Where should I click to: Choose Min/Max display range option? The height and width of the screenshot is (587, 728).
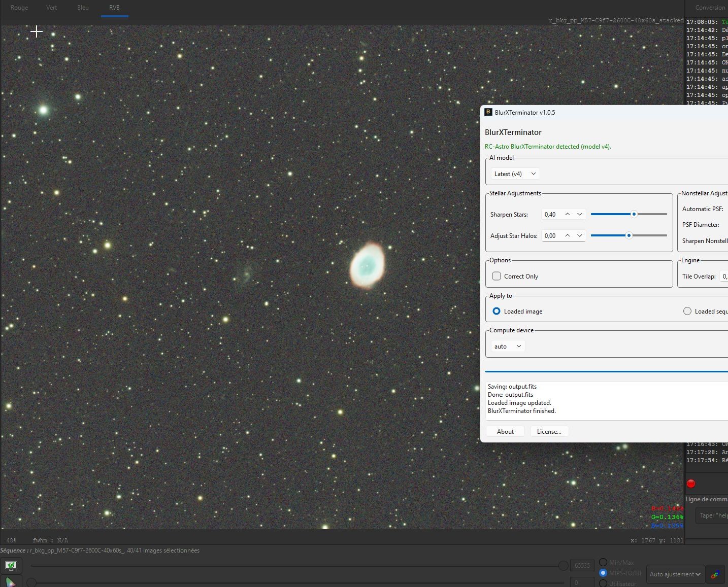pos(603,562)
